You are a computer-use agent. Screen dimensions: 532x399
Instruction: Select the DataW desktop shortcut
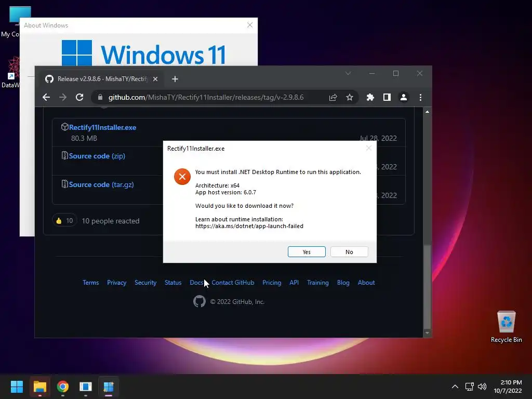(x=10, y=73)
